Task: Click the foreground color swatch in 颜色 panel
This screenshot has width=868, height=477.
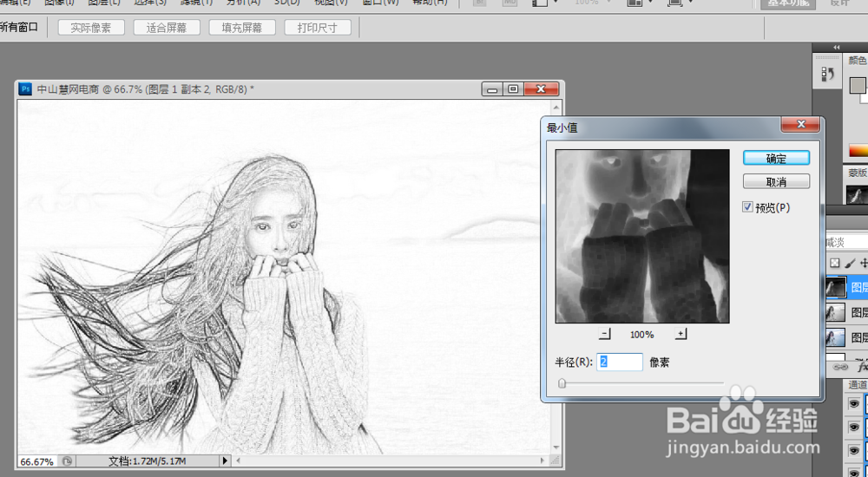Action: [x=857, y=85]
